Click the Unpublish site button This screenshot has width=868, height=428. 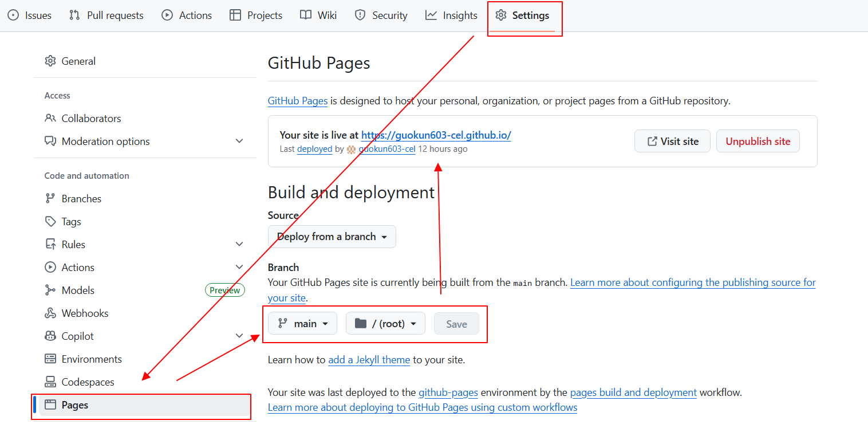[x=757, y=142]
